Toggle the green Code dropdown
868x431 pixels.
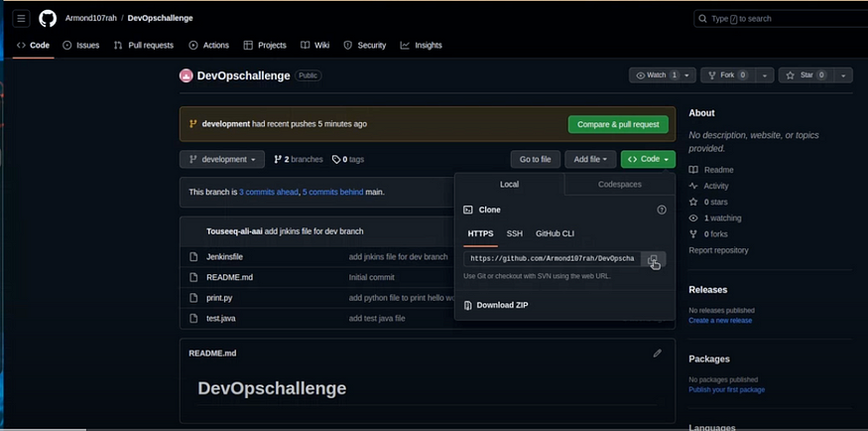pyautogui.click(x=648, y=160)
